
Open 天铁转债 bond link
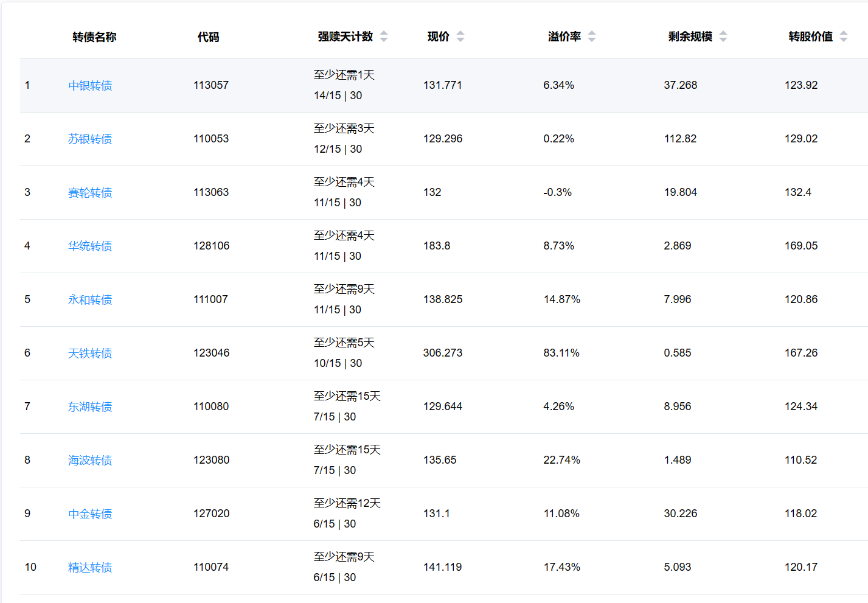pos(90,354)
